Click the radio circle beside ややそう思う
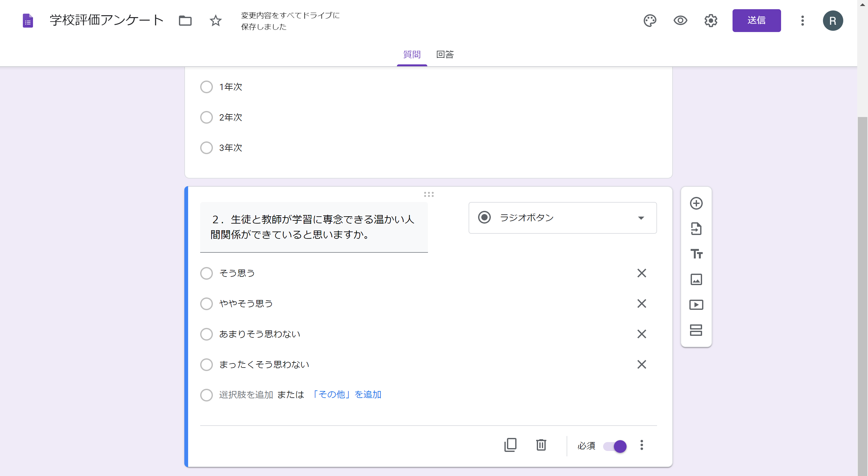The width and height of the screenshot is (868, 476). click(206, 303)
